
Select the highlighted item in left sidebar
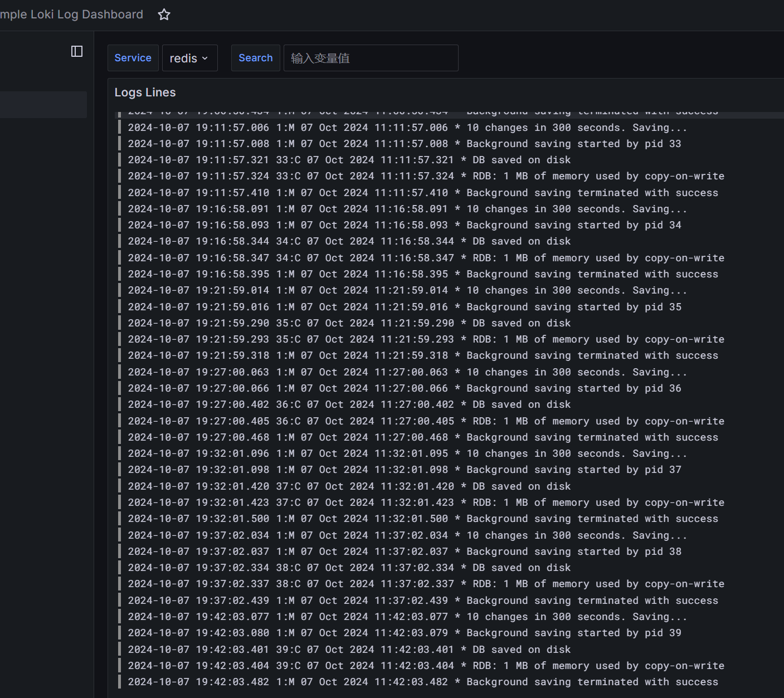click(x=43, y=105)
